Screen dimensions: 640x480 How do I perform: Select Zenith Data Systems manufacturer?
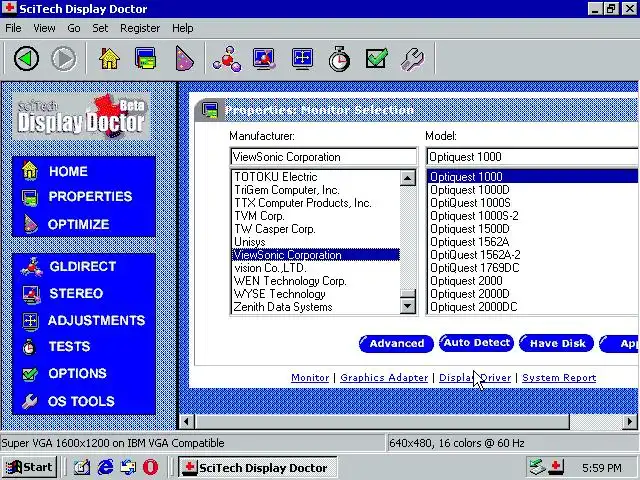tap(316, 307)
